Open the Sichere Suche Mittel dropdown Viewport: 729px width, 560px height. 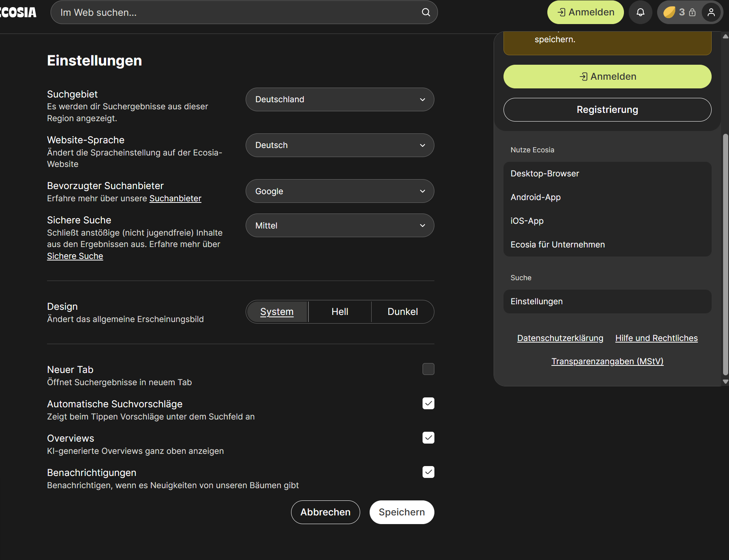pos(340,225)
